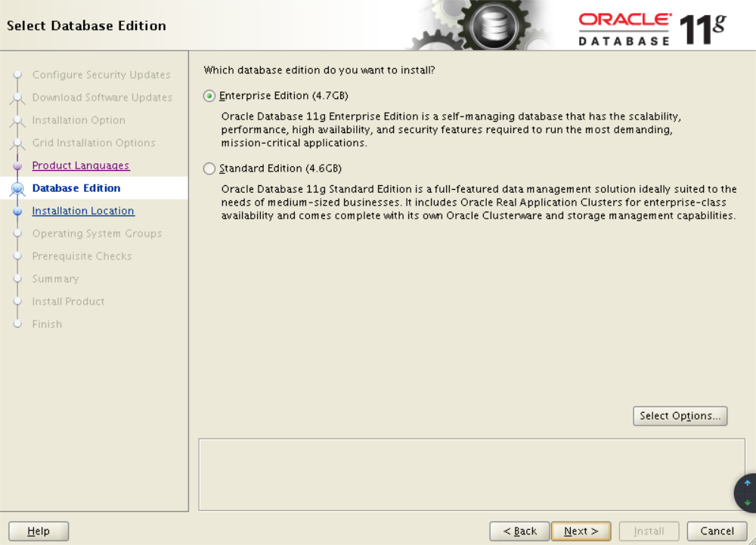Click Product Languages step bullet icon
This screenshot has height=545, width=756.
[x=18, y=166]
